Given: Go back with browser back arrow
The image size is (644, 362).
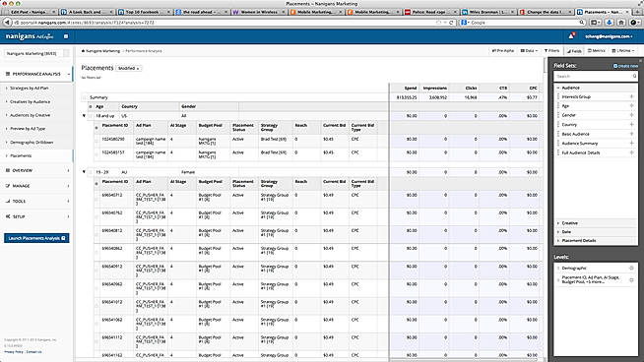Looking at the screenshot, I should (7, 23).
